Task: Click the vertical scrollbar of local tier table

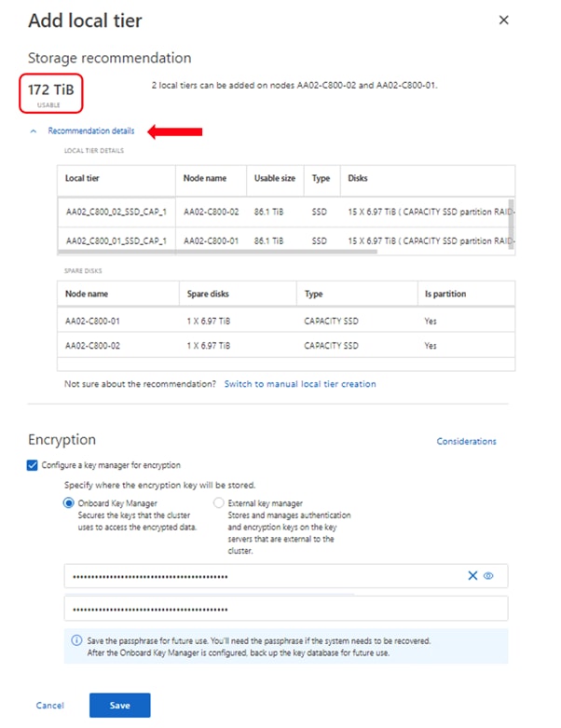Action: [511, 225]
